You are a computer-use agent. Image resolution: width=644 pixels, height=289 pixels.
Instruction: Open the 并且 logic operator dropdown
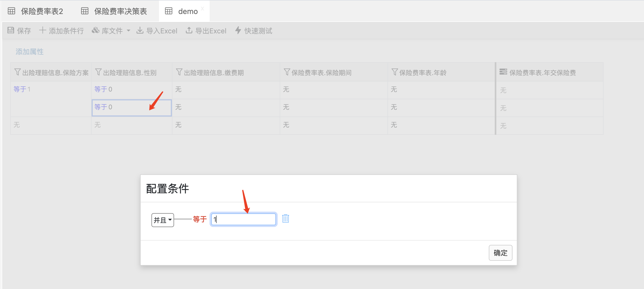pyautogui.click(x=162, y=220)
